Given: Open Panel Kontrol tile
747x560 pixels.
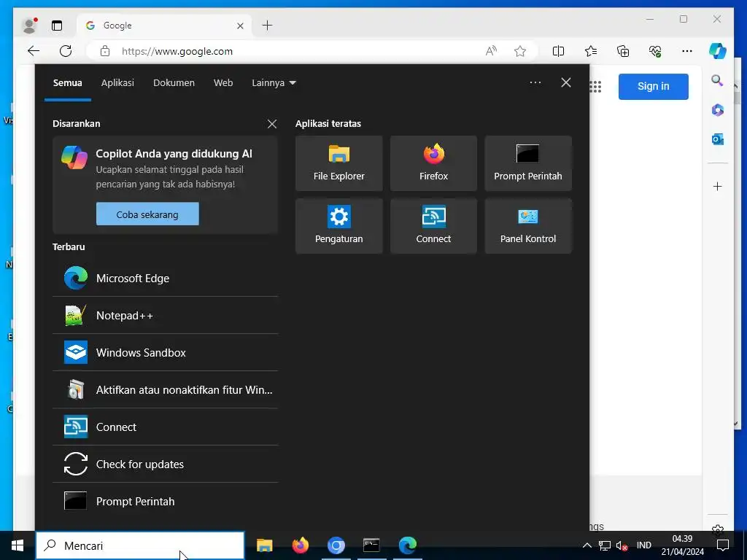Looking at the screenshot, I should tap(528, 226).
